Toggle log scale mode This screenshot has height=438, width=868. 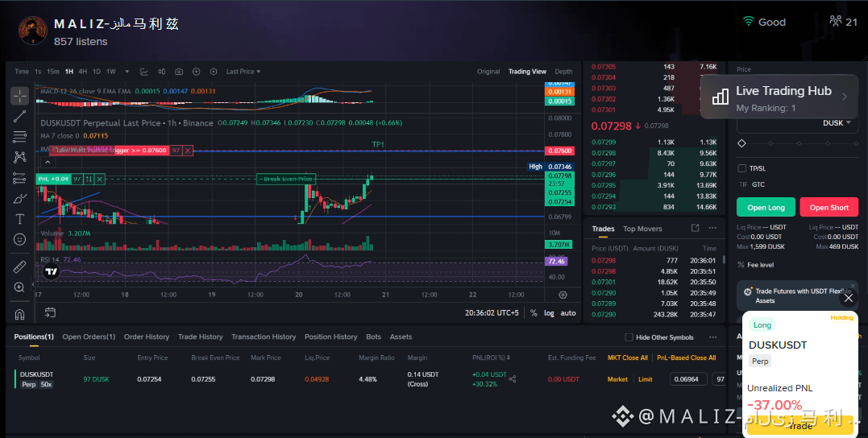pyautogui.click(x=549, y=313)
